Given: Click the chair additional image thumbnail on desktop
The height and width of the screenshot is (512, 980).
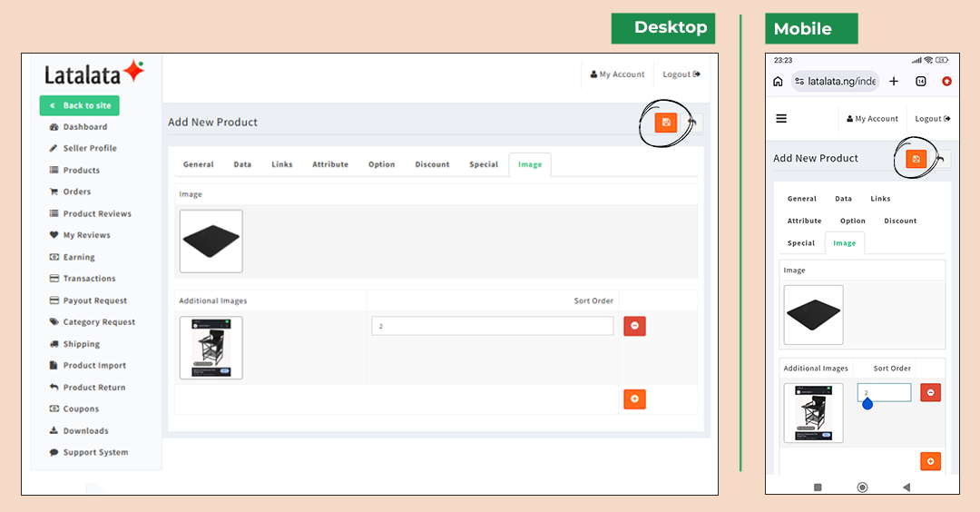Looking at the screenshot, I should [211, 348].
